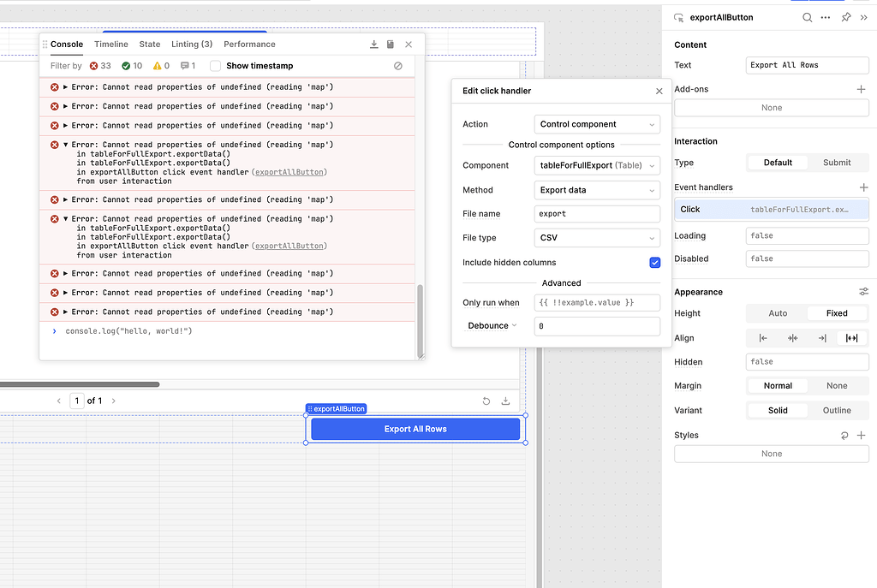Viewport: 877px width, 588px height.
Task: Close the Edit click handler popup
Action: pos(659,91)
